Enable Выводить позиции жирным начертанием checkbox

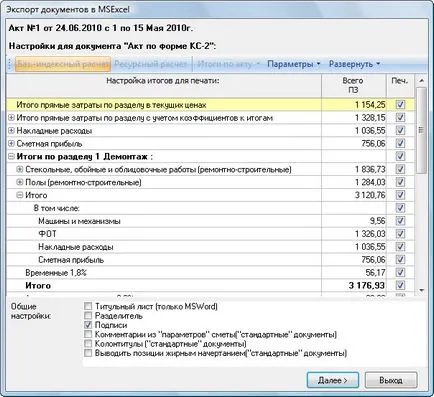[x=88, y=353]
